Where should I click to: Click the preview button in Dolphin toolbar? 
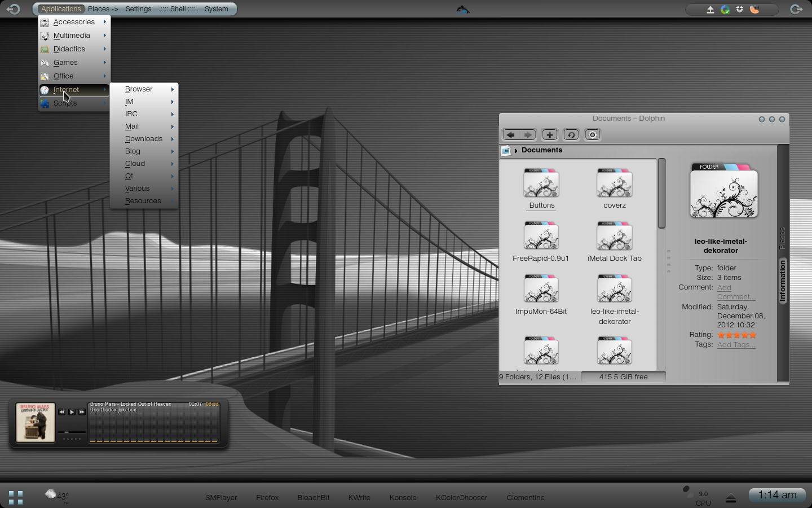click(x=593, y=135)
